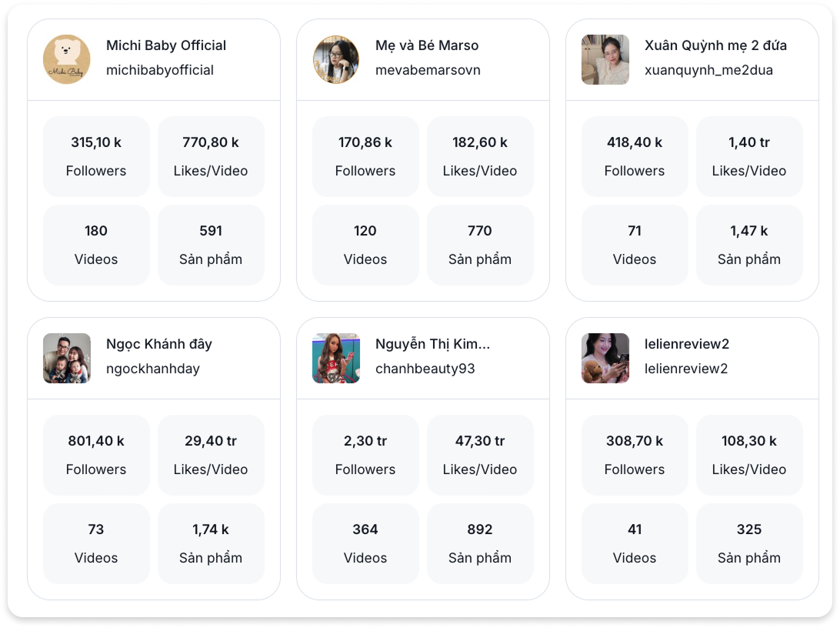Select Nguyễn Thị Kim... creator name
This screenshot has height=628, width=840.
pos(432,344)
